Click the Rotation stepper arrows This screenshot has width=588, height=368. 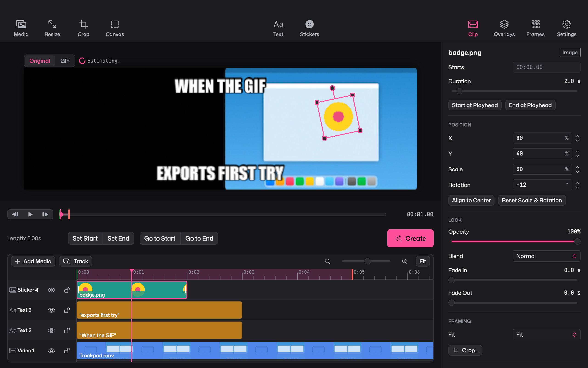pyautogui.click(x=577, y=185)
